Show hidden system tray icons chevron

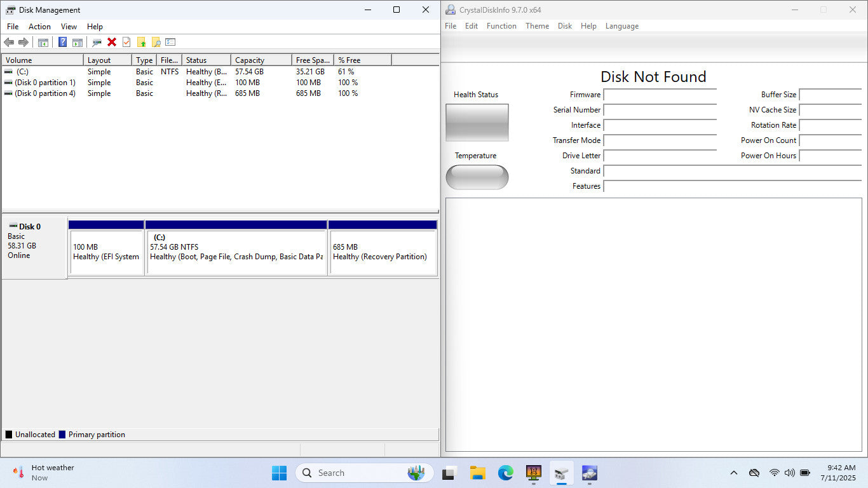pyautogui.click(x=734, y=473)
